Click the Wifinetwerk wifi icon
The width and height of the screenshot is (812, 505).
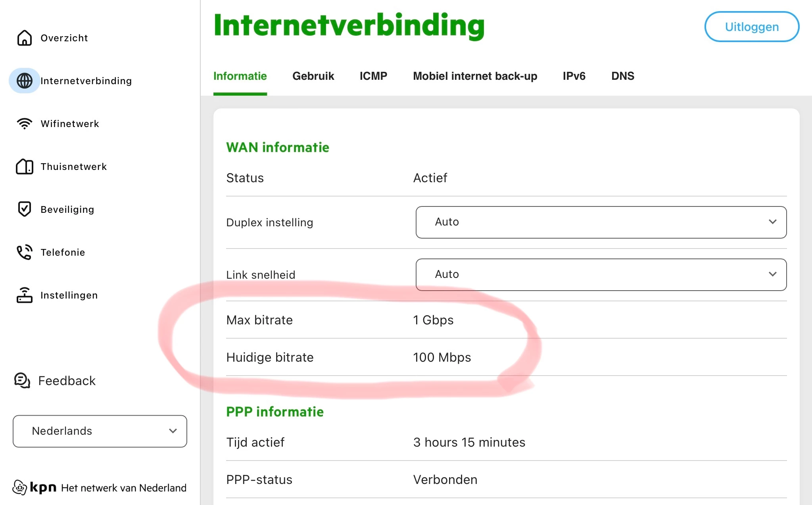[x=24, y=123]
